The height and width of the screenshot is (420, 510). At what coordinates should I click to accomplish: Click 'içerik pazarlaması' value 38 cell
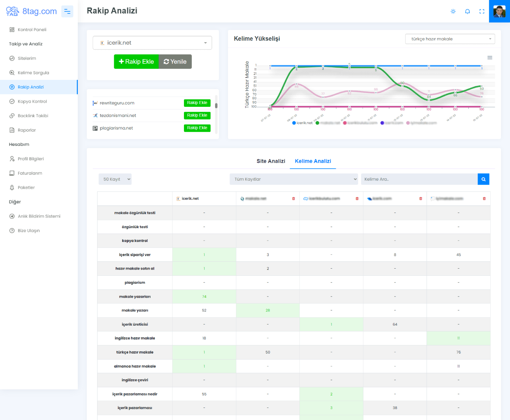tap(395, 408)
